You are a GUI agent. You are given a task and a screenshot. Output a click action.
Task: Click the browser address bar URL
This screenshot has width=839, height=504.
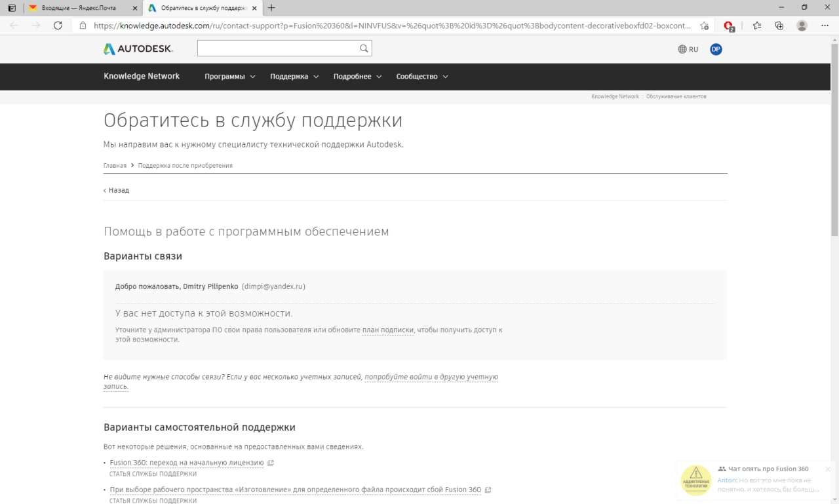(392, 26)
